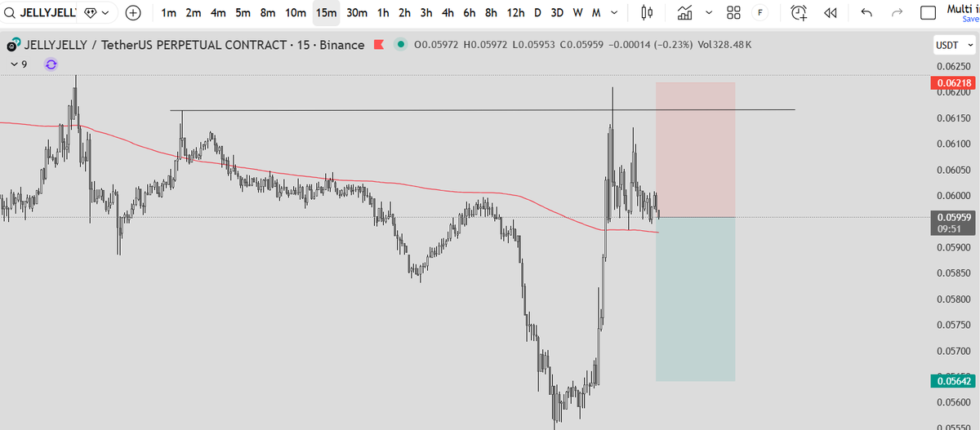980x430 pixels.
Task: Open the Indicators chart icon
Action: (x=685, y=13)
